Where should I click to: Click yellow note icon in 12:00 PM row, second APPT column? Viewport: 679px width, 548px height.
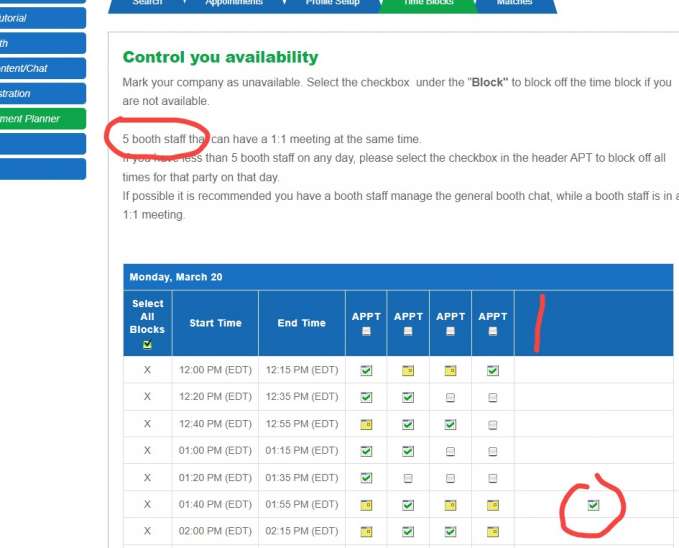(408, 370)
